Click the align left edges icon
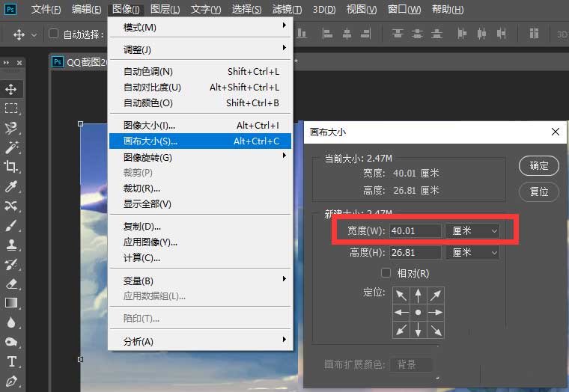 (327, 34)
